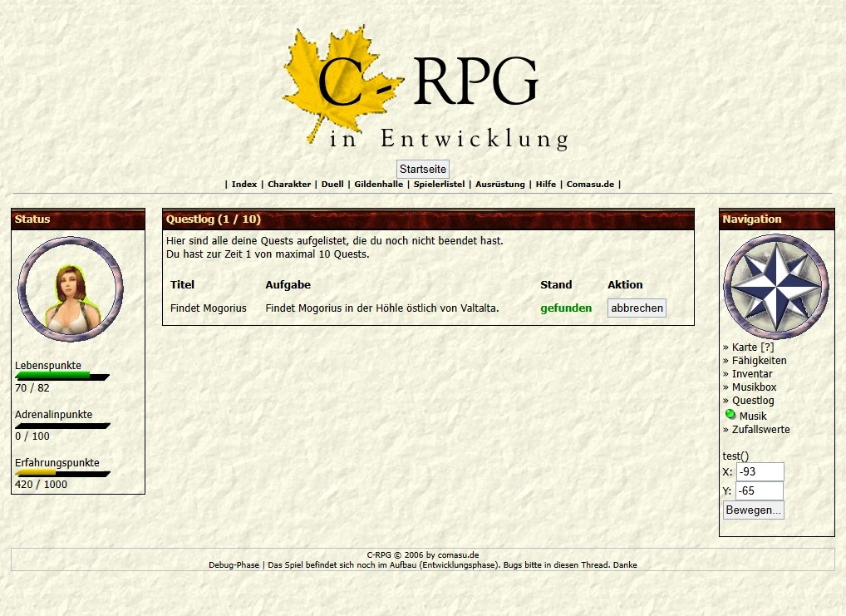Open the Ausrüstung menu link

(500, 184)
